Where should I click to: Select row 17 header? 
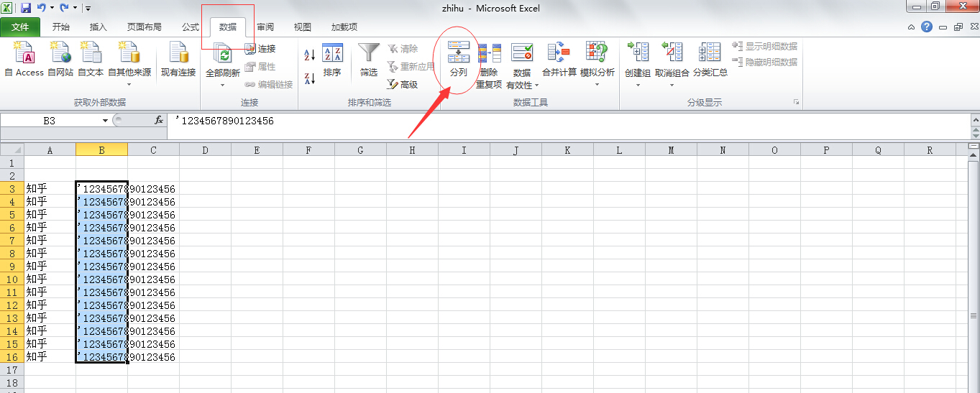pyautogui.click(x=12, y=370)
